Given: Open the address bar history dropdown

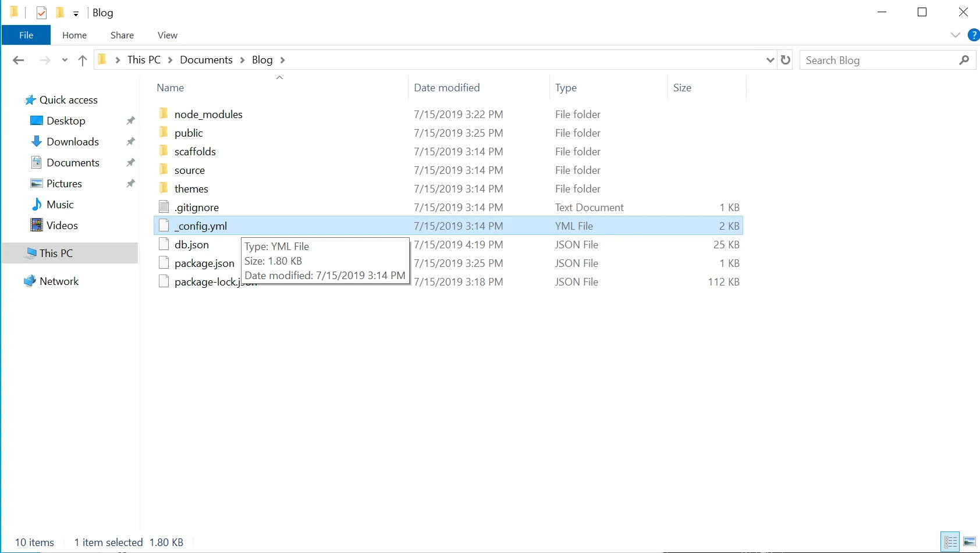Looking at the screenshot, I should (770, 60).
